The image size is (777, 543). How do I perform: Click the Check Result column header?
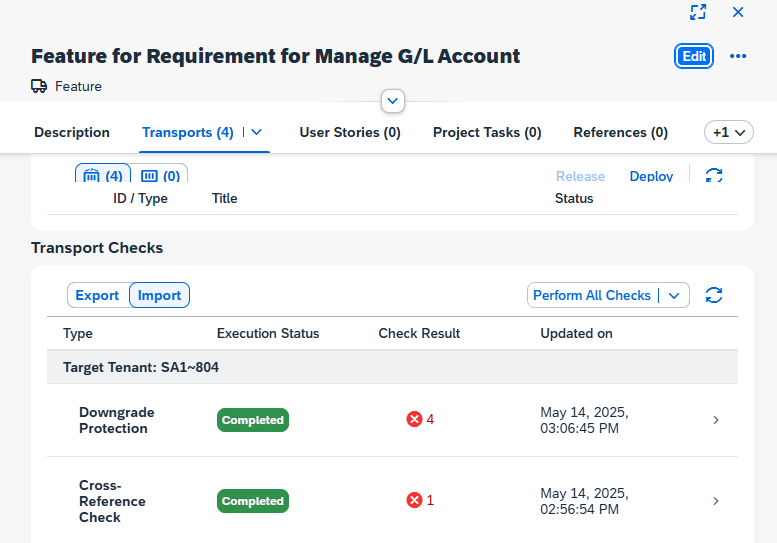pos(419,333)
